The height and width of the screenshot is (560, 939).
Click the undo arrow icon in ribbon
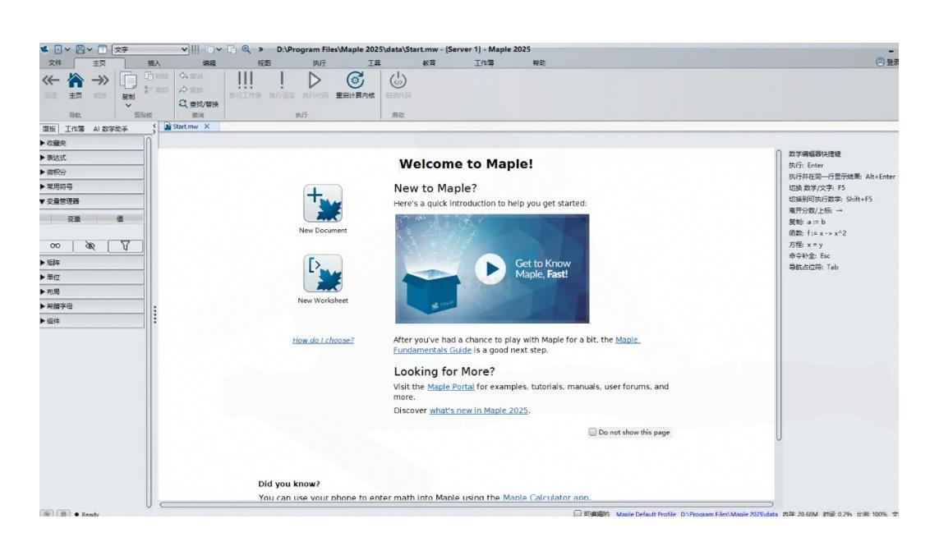183,76
